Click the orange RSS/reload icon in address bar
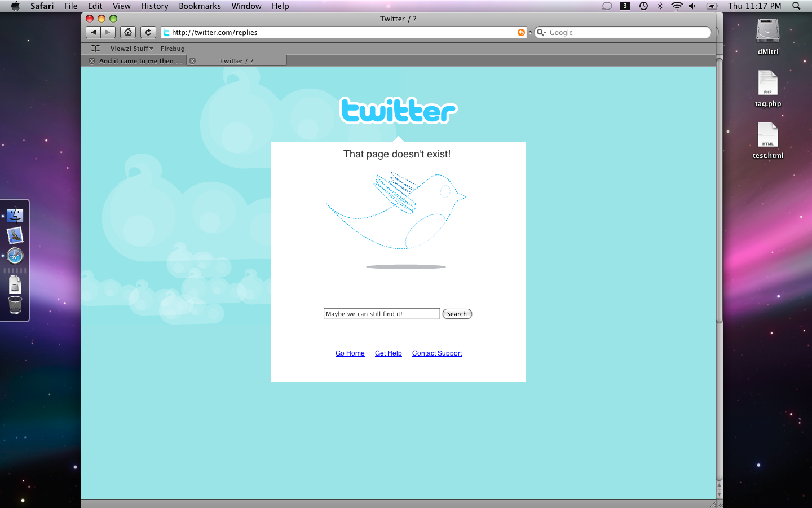The width and height of the screenshot is (812, 508). coord(521,33)
